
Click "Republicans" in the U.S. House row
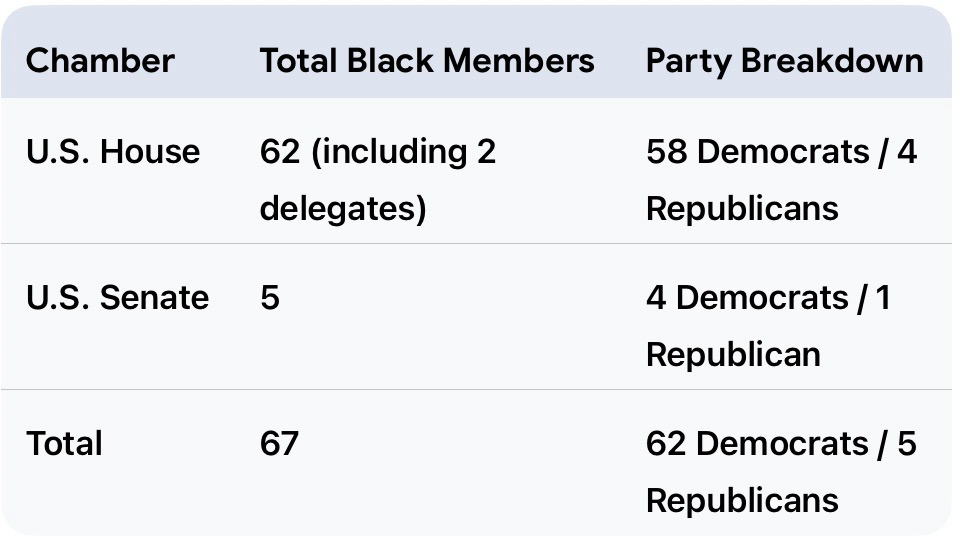click(x=742, y=209)
